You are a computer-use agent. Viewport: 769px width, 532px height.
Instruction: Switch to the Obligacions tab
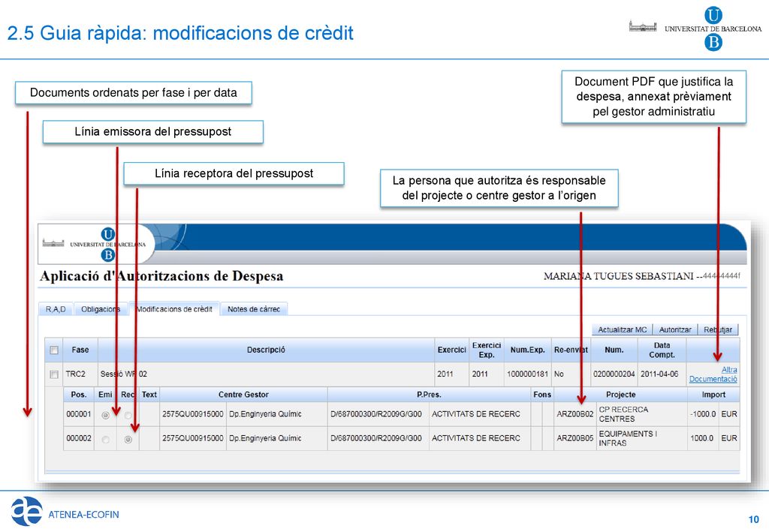(x=101, y=309)
